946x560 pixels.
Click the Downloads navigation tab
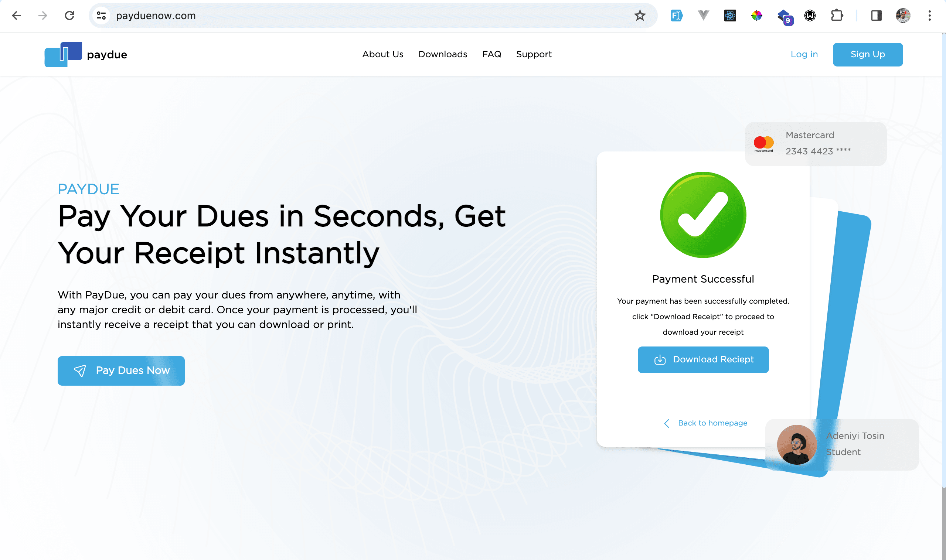443,55
